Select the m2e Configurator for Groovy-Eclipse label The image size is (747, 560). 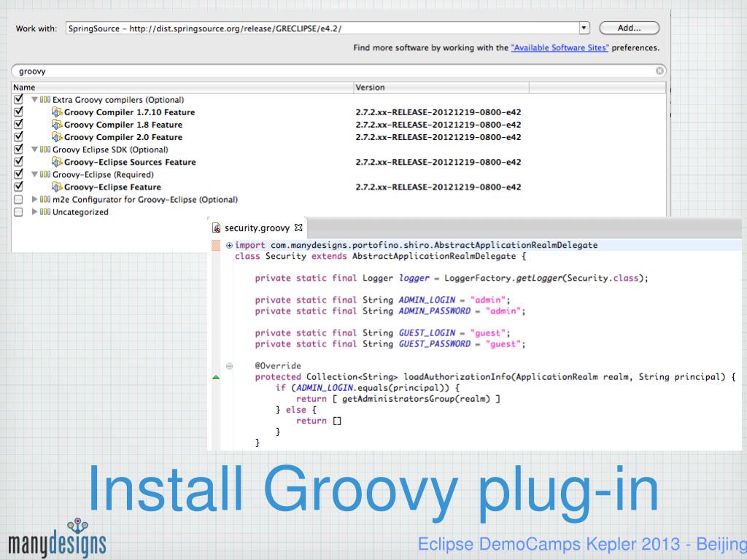[145, 199]
